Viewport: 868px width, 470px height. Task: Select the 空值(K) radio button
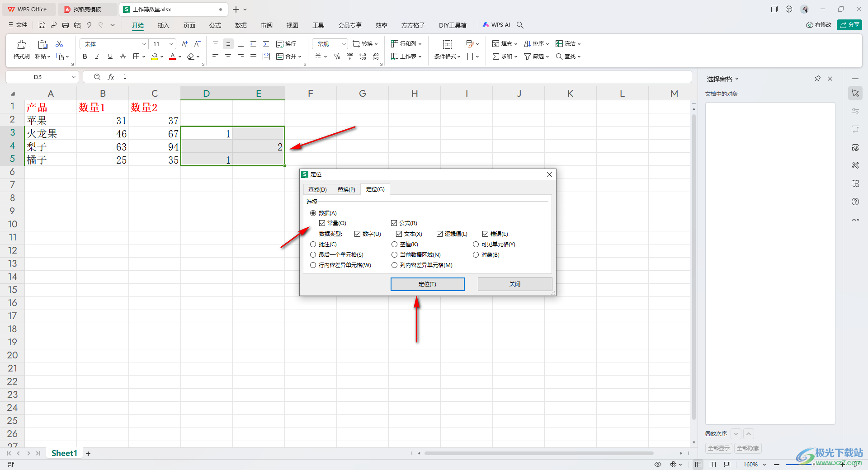point(394,244)
